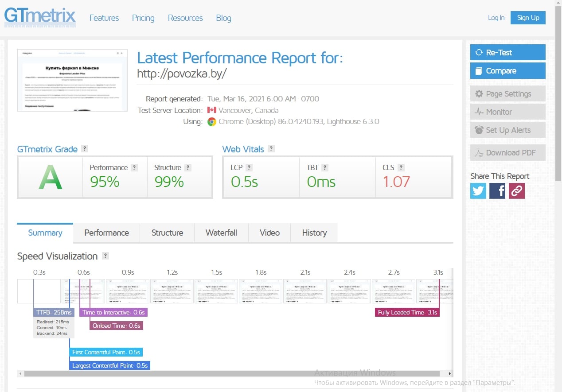Click the 1.5s filmstrip frame
This screenshot has height=392, width=562.
click(x=216, y=291)
